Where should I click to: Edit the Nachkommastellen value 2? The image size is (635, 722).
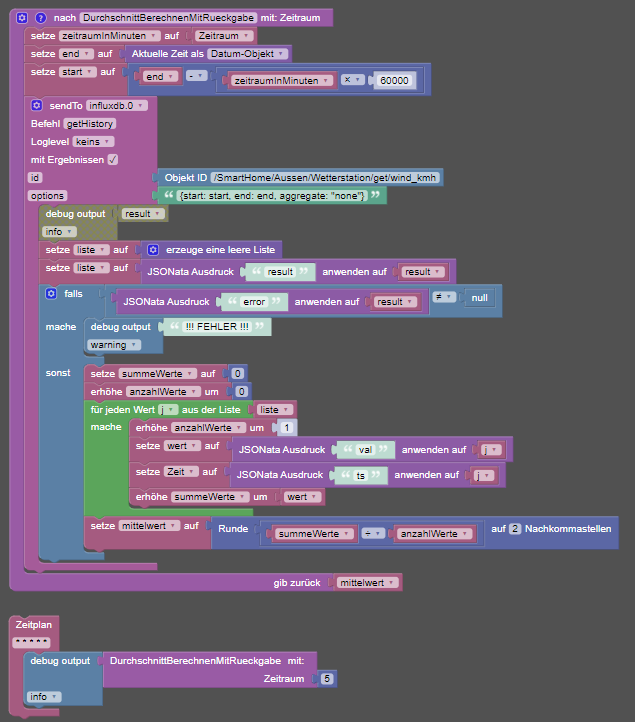coord(515,529)
